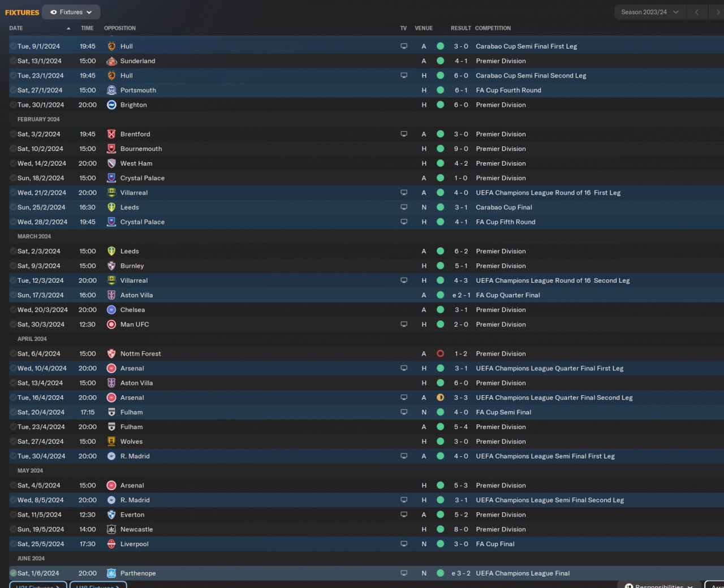Open the Portsmouth club badge
Image resolution: width=724 pixels, height=588 pixels.
111,90
